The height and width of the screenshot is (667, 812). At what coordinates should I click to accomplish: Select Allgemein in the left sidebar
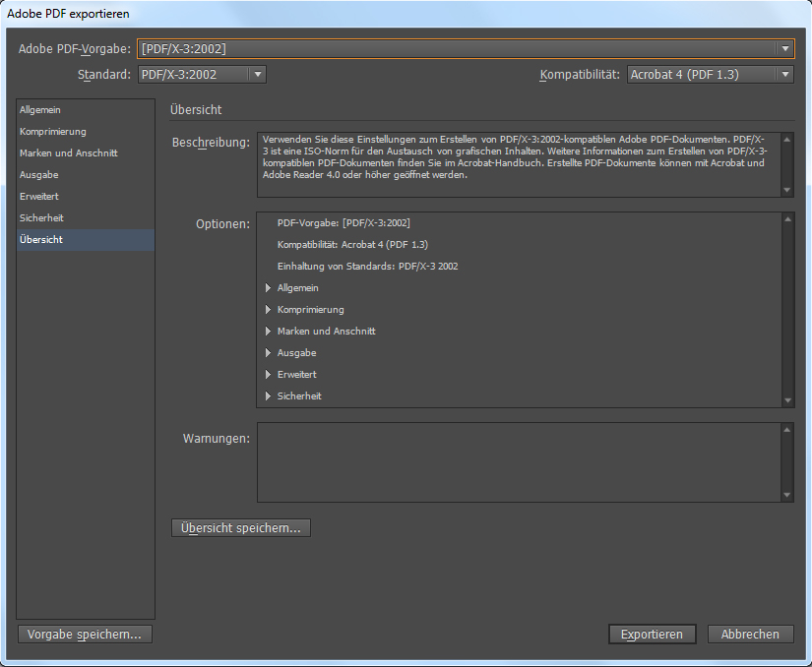(40, 110)
